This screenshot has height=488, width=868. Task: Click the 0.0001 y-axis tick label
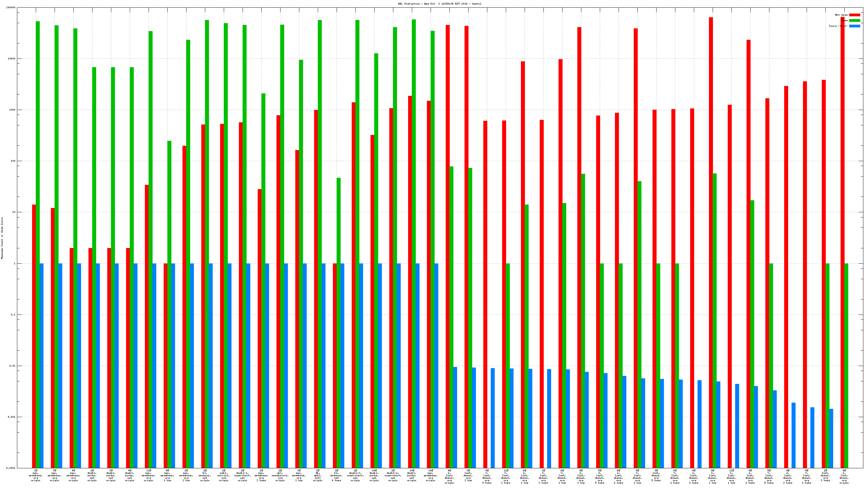(11, 468)
